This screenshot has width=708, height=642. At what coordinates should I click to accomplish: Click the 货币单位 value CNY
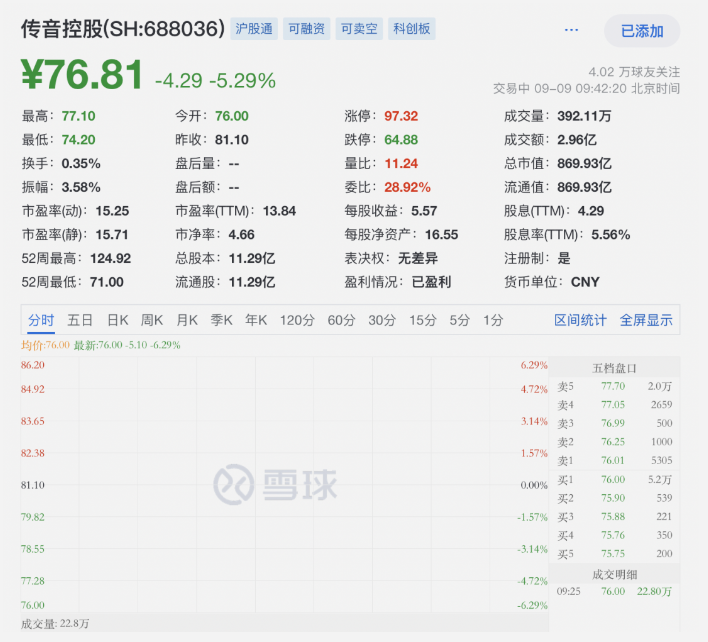coord(585,282)
